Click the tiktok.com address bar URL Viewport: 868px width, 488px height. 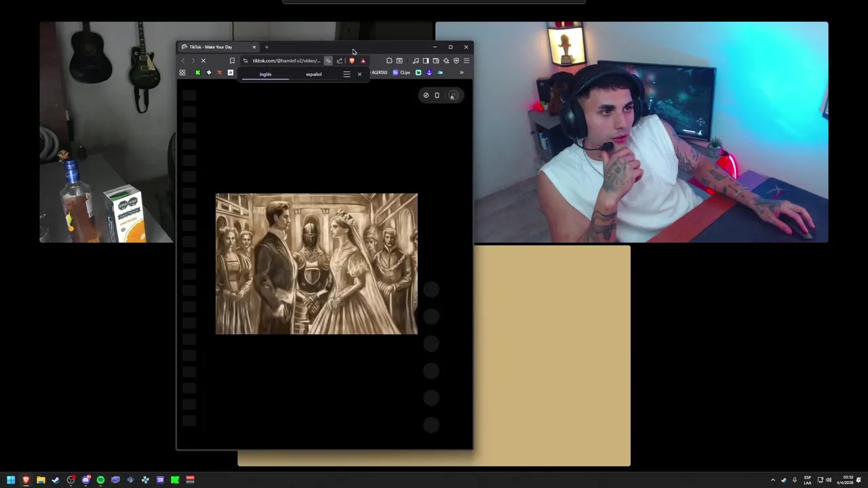tap(286, 60)
